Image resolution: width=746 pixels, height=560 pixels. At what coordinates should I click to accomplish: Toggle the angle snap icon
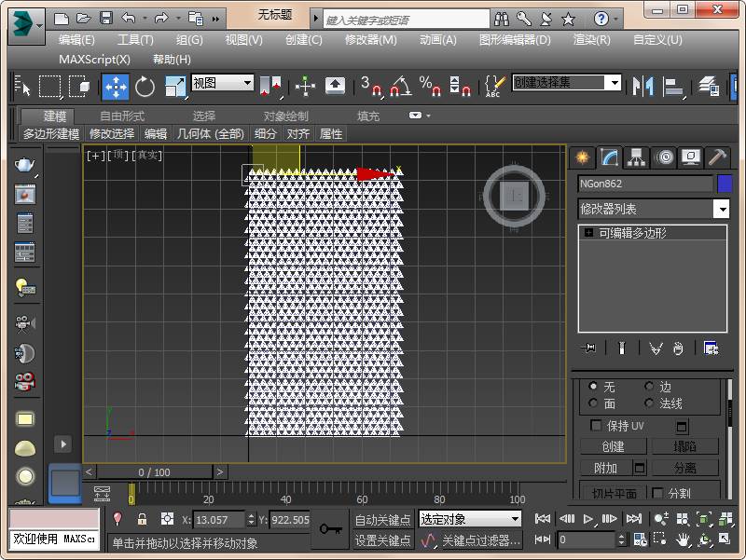click(400, 87)
